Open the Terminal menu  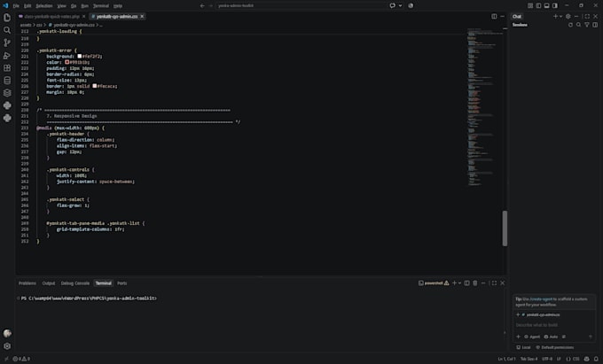coord(101,6)
